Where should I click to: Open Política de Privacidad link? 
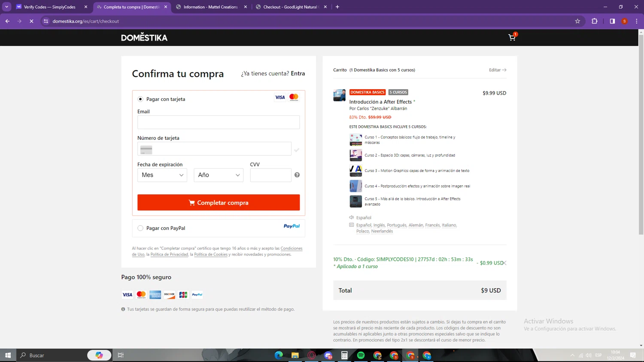[169, 254]
